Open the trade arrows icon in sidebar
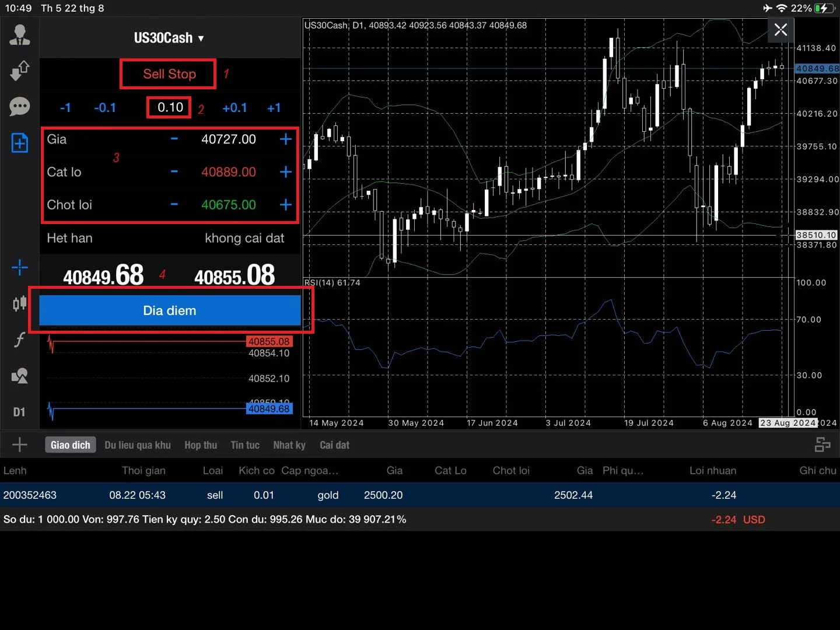Viewport: 840px width, 630px height. coord(20,71)
